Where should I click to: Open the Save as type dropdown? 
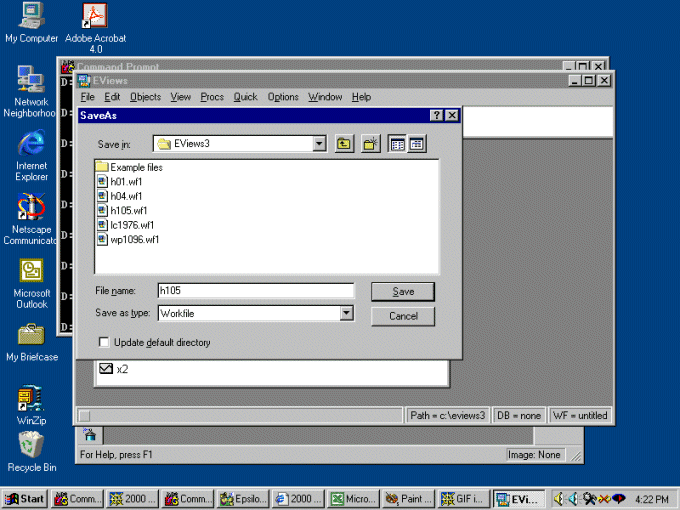pos(346,313)
